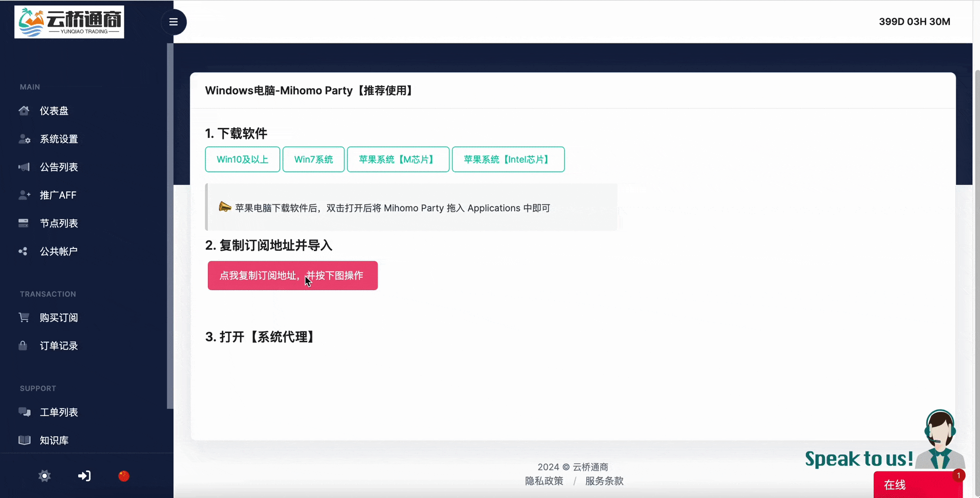Viewport: 980px width, 498px height.
Task: Download the Win7系统 version
Action: coord(314,159)
